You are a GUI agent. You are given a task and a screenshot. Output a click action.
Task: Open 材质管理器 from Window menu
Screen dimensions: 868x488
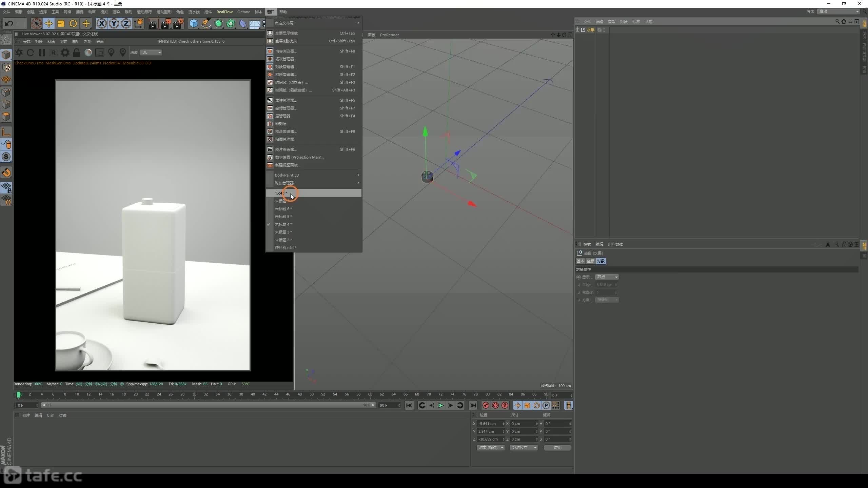coord(314,75)
